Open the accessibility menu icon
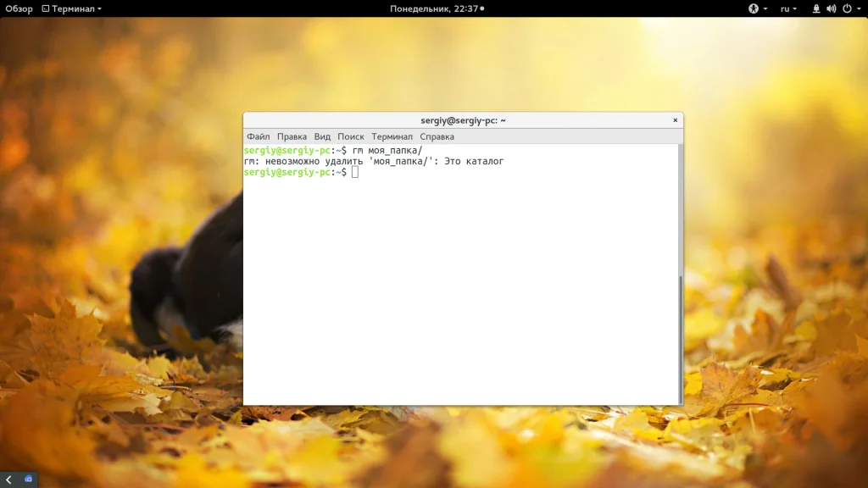The height and width of the screenshot is (488, 868). click(x=753, y=8)
